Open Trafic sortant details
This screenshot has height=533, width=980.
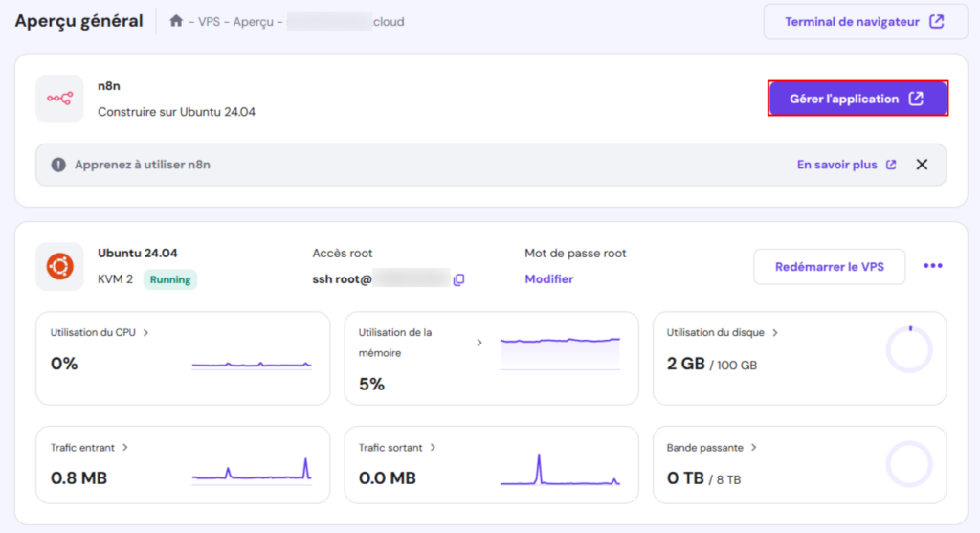434,447
